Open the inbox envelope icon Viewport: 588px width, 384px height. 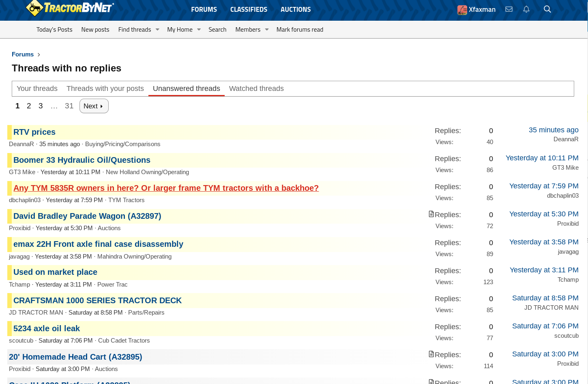point(509,9)
